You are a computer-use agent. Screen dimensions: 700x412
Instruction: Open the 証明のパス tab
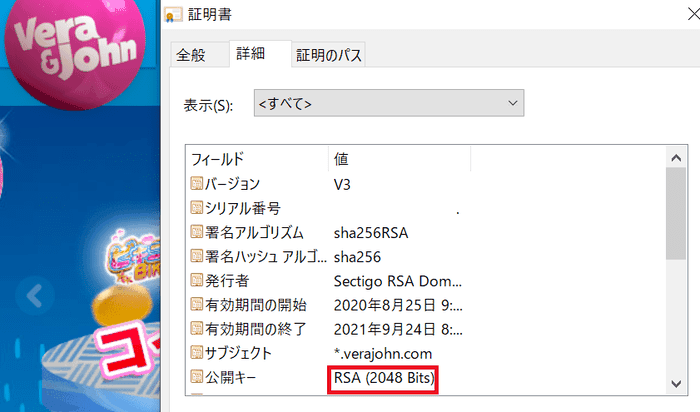tap(328, 56)
